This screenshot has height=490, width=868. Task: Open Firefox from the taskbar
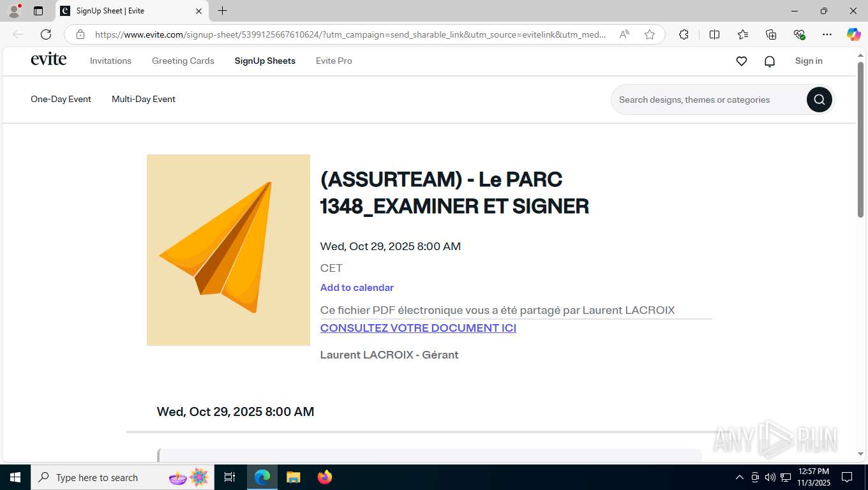pos(324,477)
